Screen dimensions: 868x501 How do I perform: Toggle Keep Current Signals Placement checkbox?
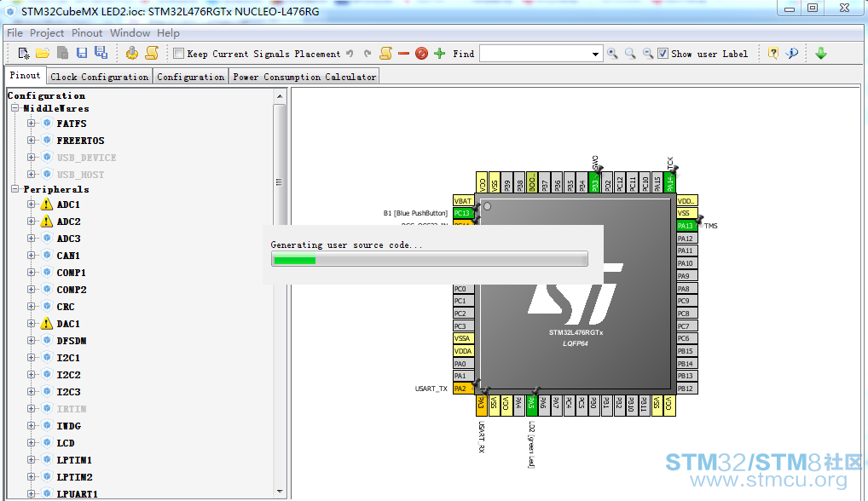pos(178,54)
